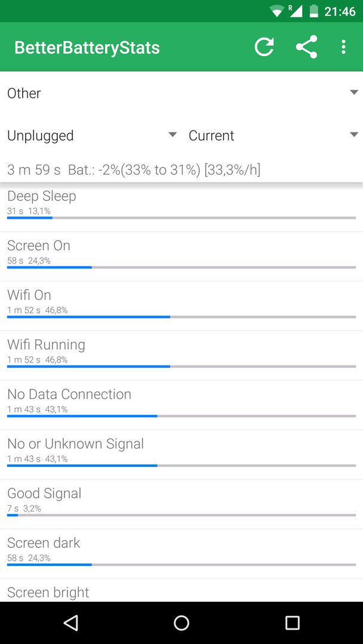Tap the Android home circle button
This screenshot has width=363, height=644.
181,623
